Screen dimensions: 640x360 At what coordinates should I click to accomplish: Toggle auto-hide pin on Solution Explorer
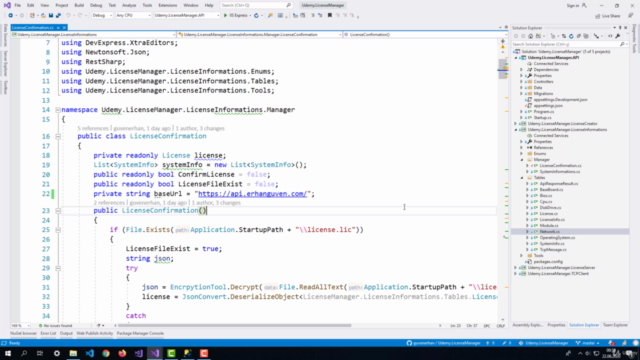620,28
